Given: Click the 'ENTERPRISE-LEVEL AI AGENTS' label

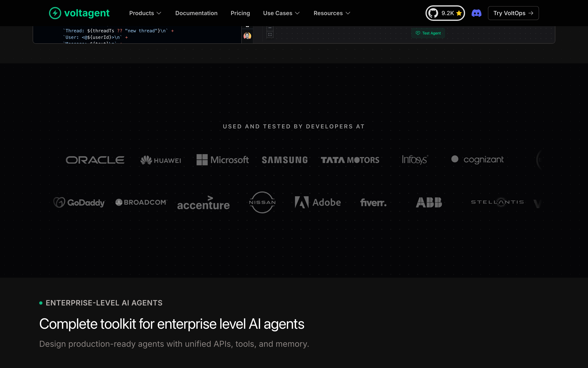Looking at the screenshot, I should tap(104, 303).
